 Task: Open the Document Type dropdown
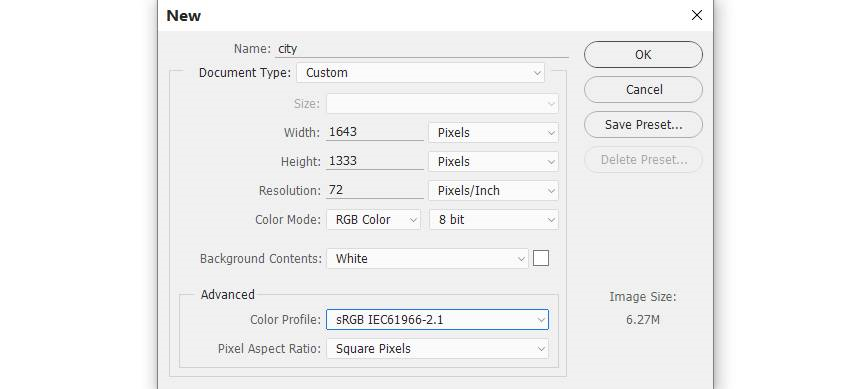coord(420,73)
